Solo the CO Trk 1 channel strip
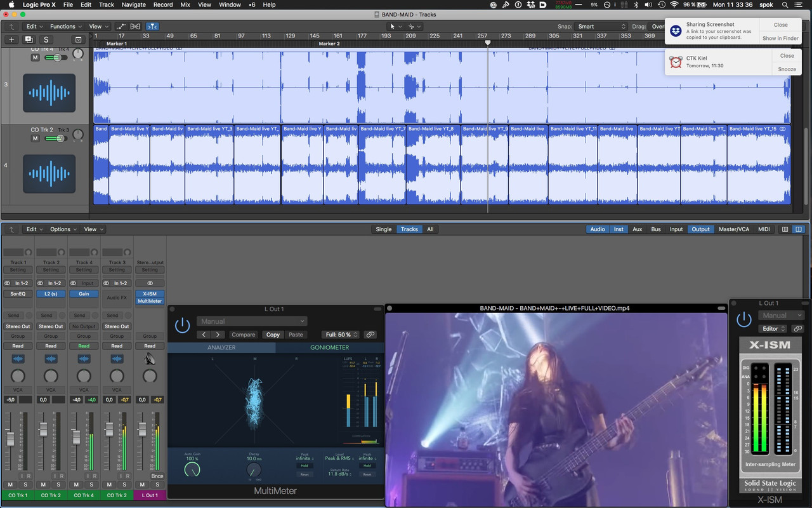Viewport: 812px width, 508px height. 25,485
